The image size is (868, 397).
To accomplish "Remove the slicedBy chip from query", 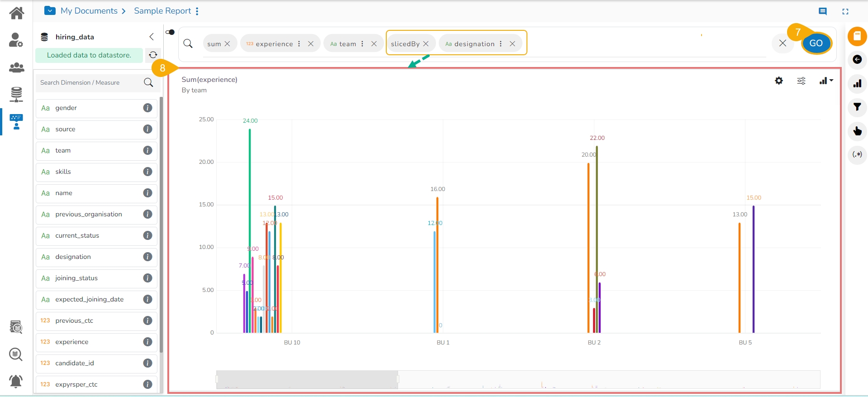I will click(x=426, y=44).
